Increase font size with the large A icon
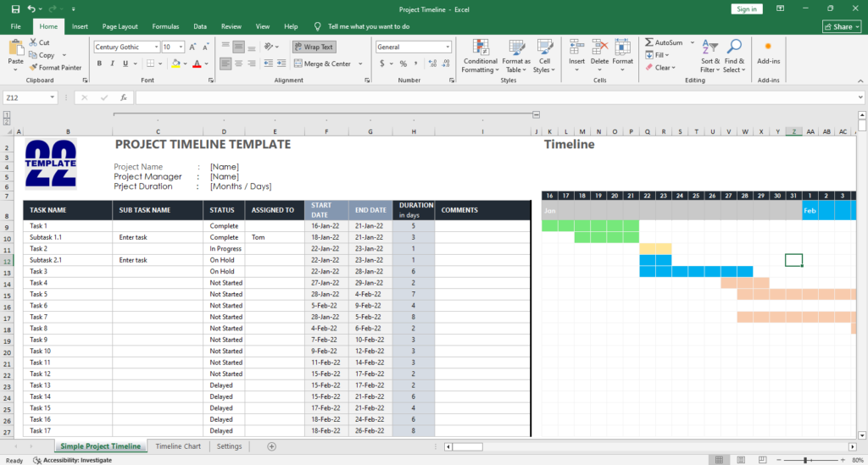 click(192, 47)
